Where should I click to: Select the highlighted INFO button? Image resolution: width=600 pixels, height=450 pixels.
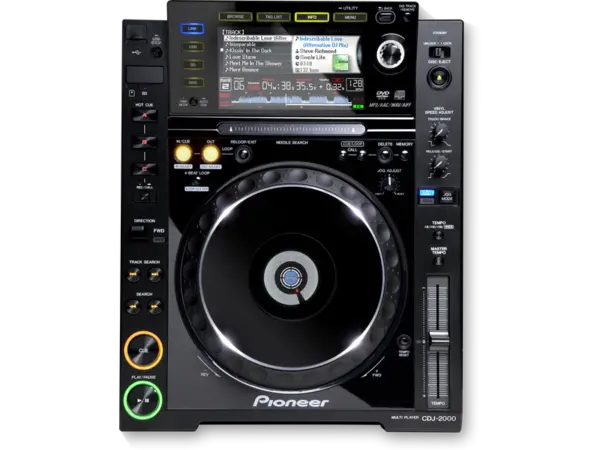(312, 17)
